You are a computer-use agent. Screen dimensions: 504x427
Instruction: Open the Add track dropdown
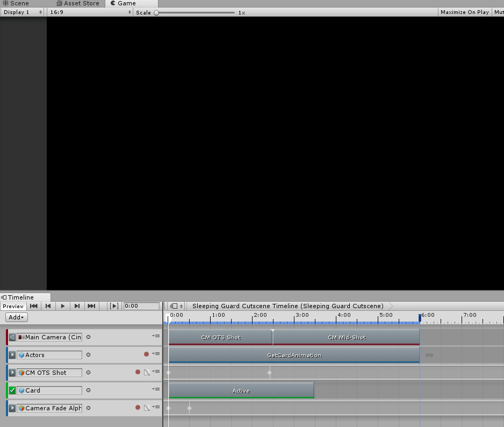[x=17, y=317]
